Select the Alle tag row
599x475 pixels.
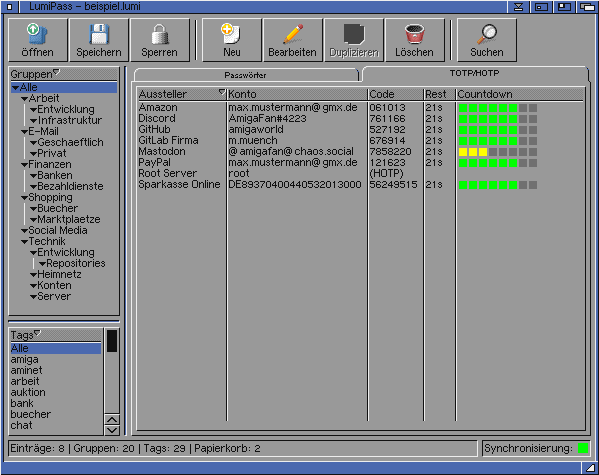point(56,349)
